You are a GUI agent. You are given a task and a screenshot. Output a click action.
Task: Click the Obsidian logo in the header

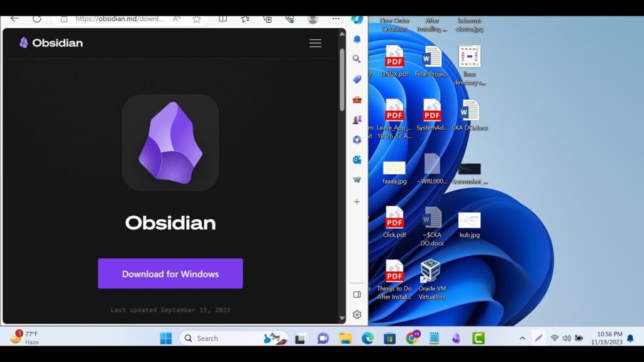tap(51, 43)
